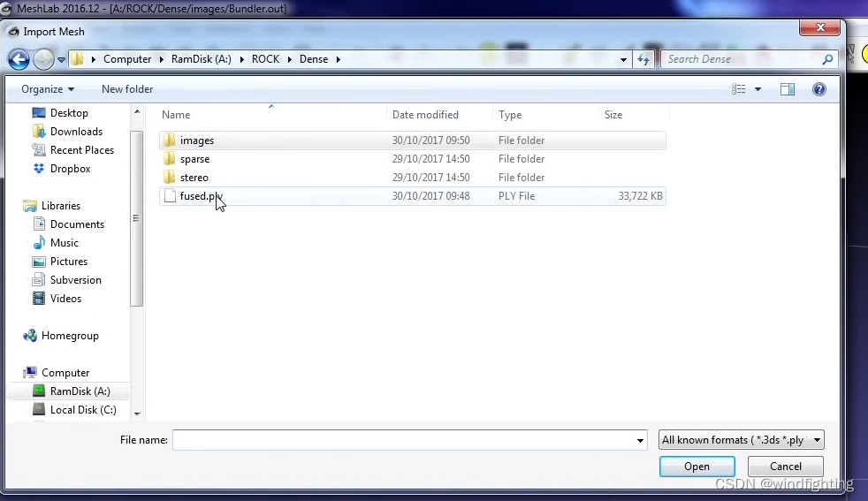Open the All known formats filter dropdown
Viewport: 868px width, 501px height.
[x=742, y=440]
